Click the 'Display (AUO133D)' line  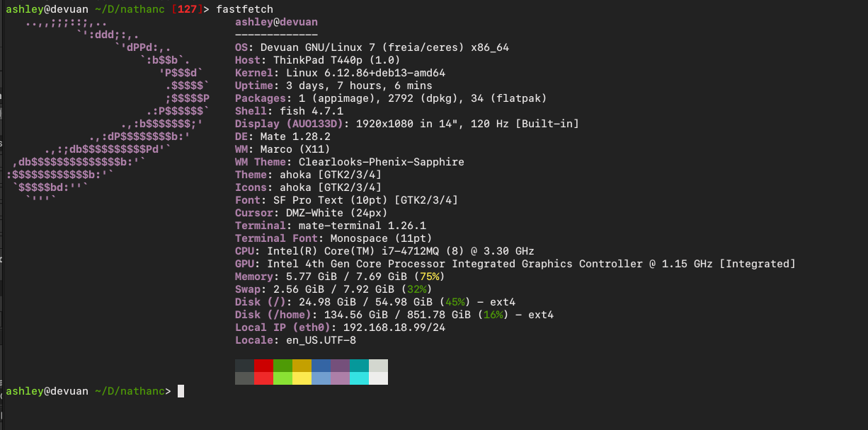(407, 124)
